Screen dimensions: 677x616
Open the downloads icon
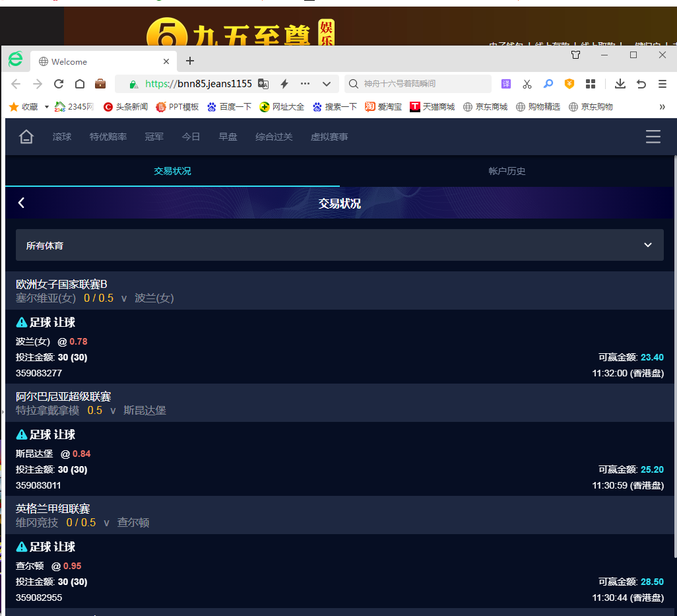[620, 84]
